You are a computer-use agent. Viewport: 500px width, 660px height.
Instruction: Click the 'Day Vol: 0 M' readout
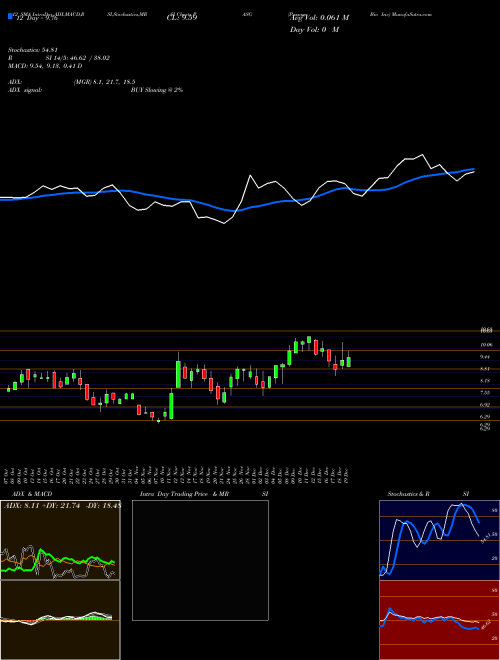coord(314,30)
